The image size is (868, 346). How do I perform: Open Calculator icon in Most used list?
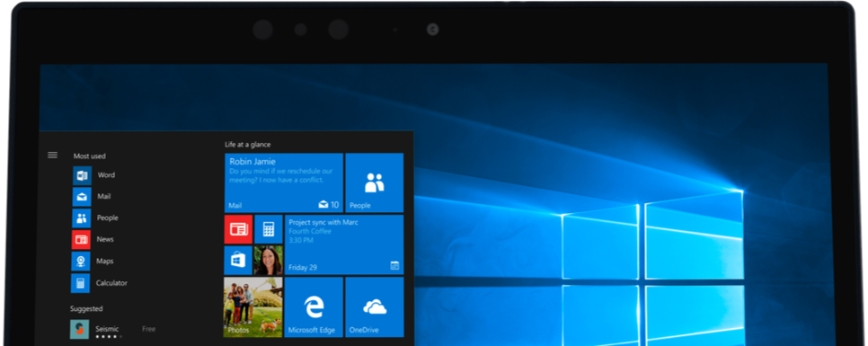(80, 283)
